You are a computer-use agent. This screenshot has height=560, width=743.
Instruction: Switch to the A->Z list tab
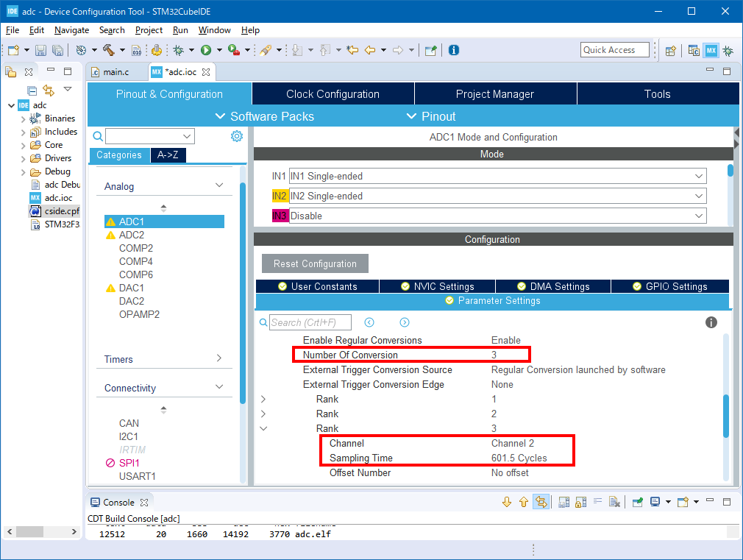coord(168,155)
